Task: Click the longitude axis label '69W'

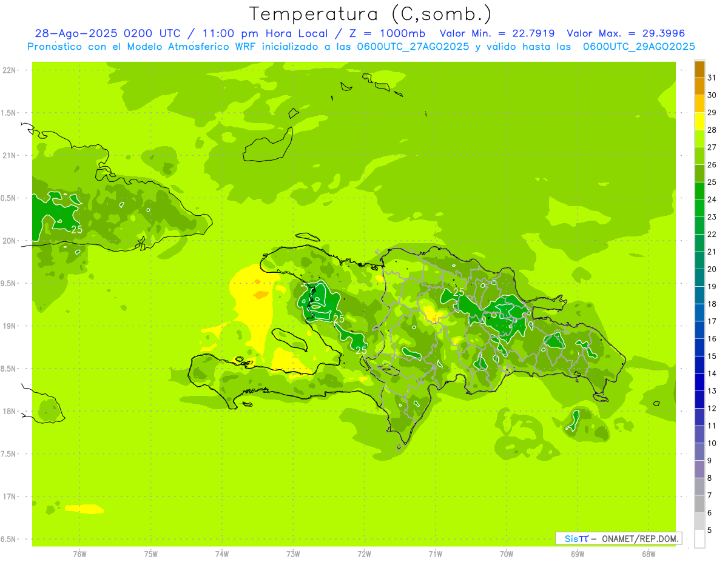Action: 578,554
